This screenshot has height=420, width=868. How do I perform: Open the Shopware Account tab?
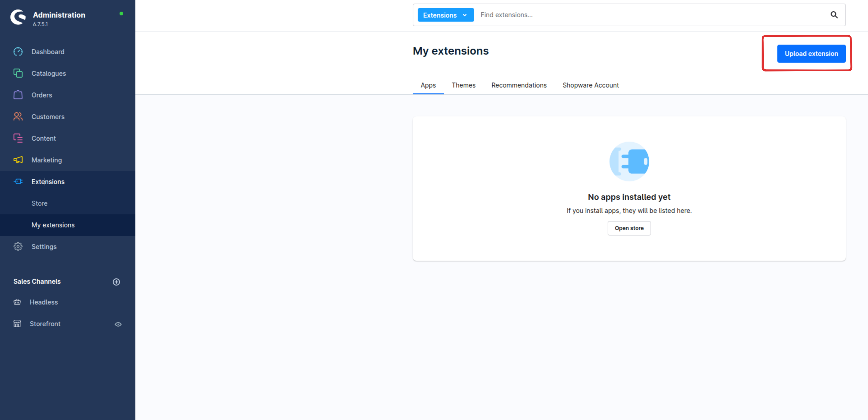tap(590, 85)
